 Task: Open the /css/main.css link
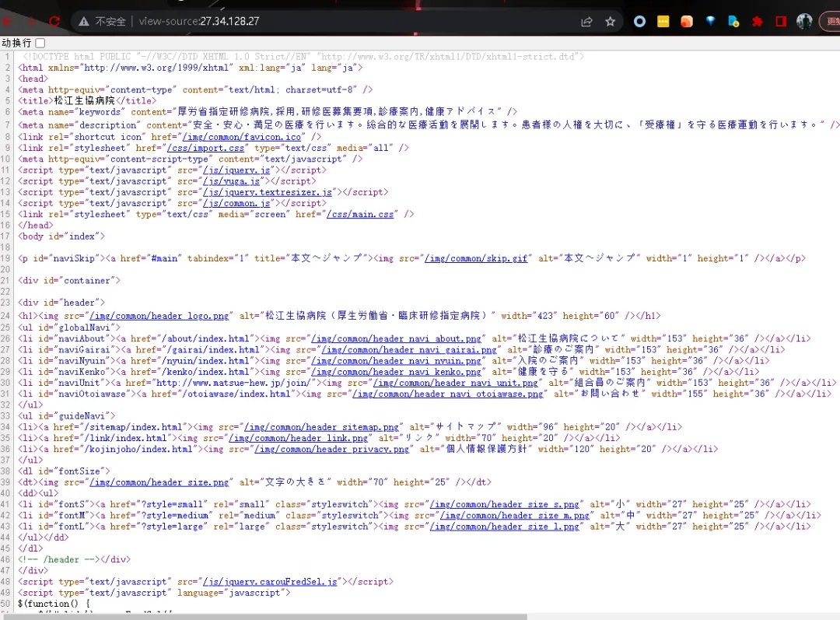tap(360, 214)
